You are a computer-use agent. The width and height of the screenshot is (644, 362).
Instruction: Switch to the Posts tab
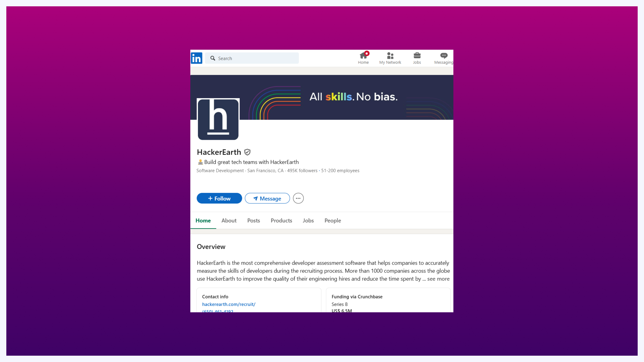[253, 221]
